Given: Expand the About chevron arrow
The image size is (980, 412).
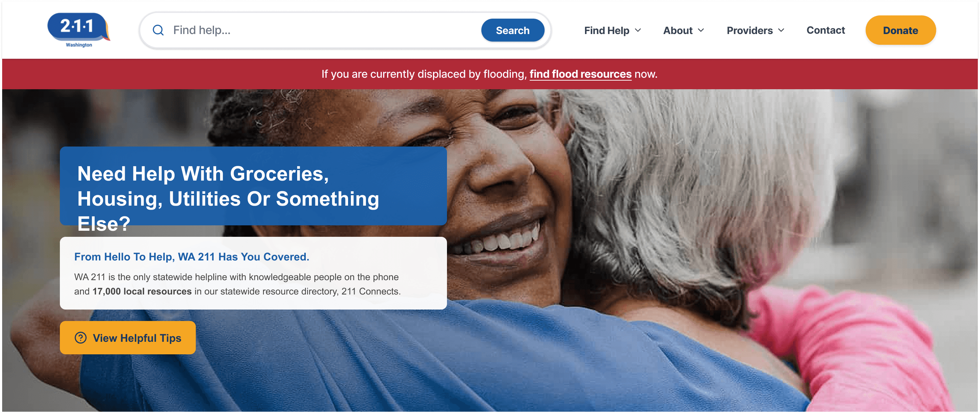Looking at the screenshot, I should [701, 30].
